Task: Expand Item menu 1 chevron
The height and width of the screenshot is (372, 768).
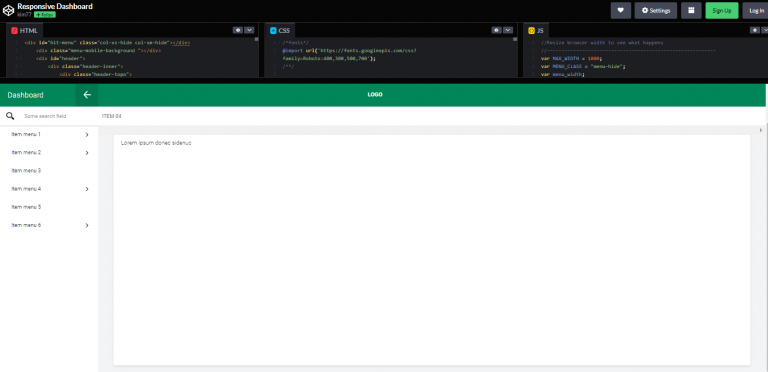Action: click(87, 135)
